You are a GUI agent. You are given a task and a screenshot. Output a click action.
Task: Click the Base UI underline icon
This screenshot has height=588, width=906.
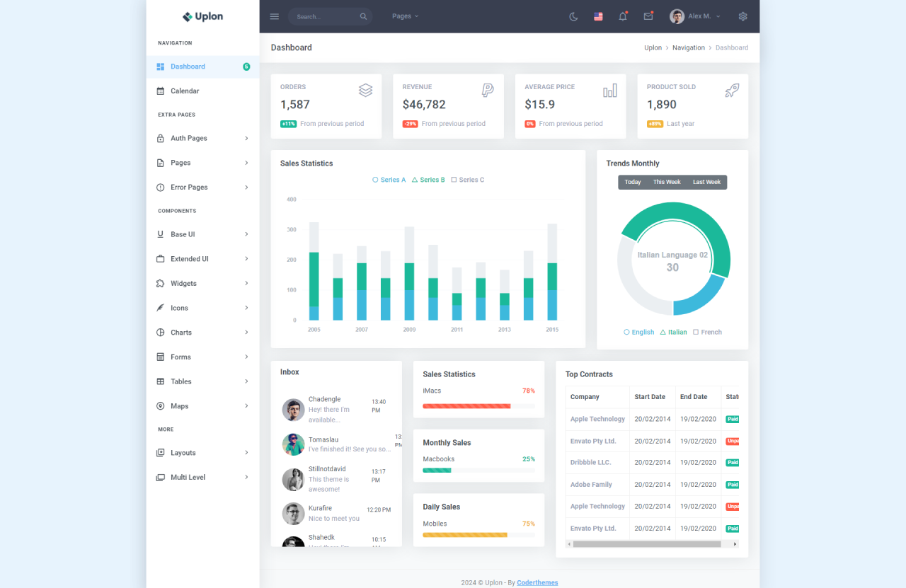161,234
